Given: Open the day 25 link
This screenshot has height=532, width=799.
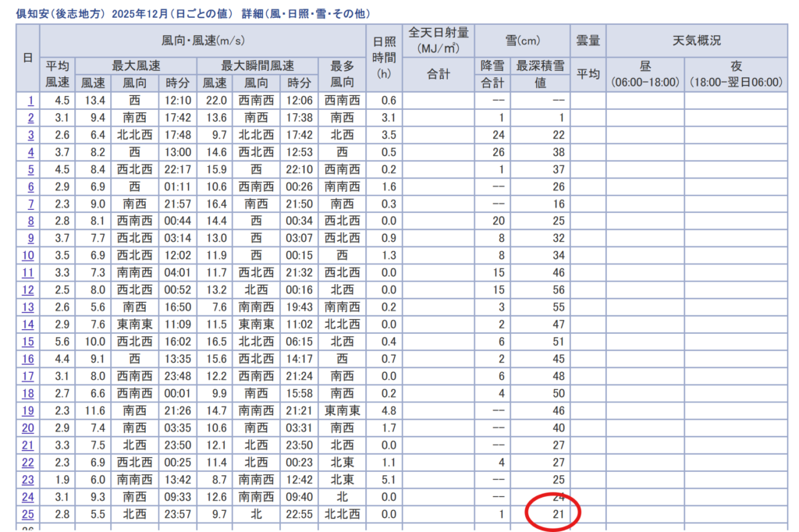Looking at the screenshot, I should click(x=28, y=513).
